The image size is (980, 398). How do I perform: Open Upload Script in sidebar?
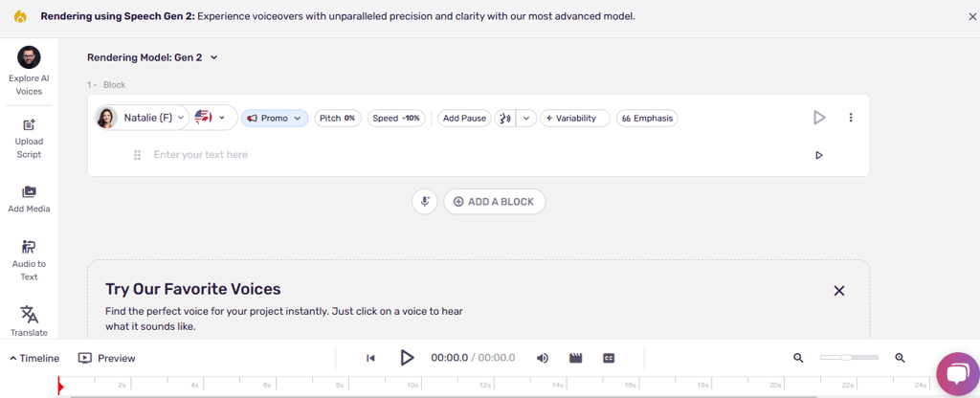tap(29, 139)
